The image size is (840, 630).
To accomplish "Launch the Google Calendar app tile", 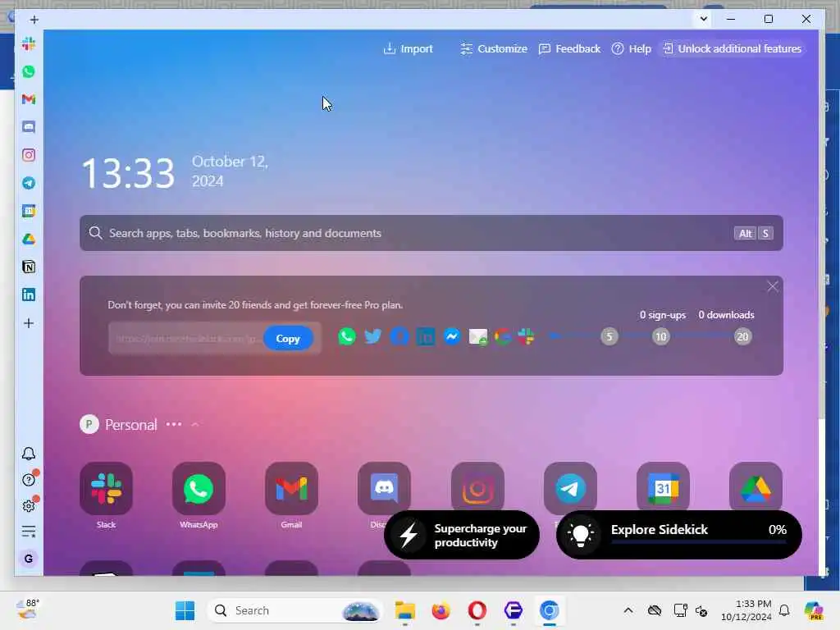I will [663, 486].
